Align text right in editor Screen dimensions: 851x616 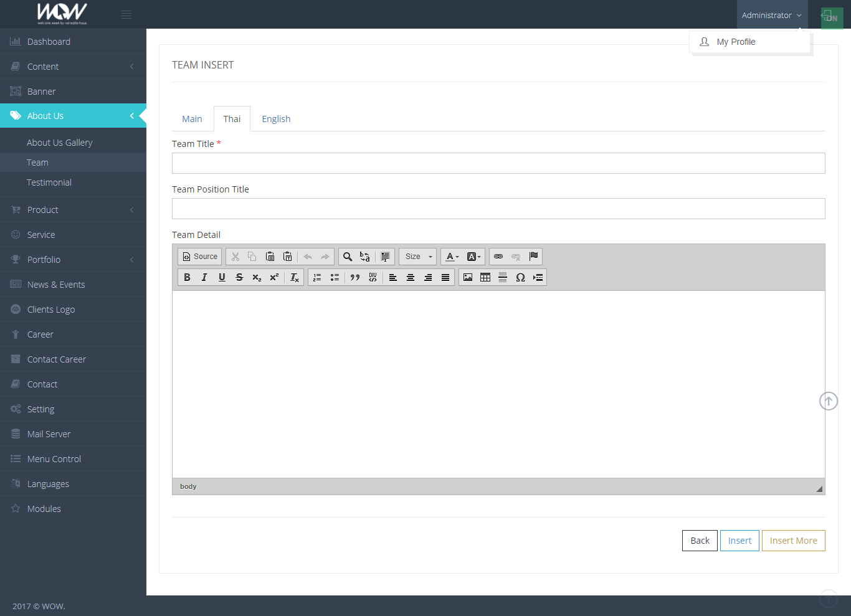(x=428, y=278)
